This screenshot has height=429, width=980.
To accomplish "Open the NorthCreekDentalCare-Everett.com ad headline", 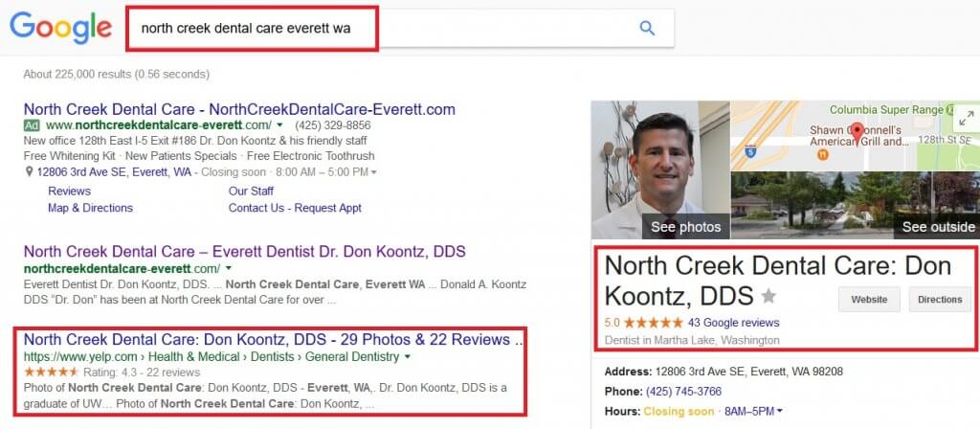I will click(239, 109).
